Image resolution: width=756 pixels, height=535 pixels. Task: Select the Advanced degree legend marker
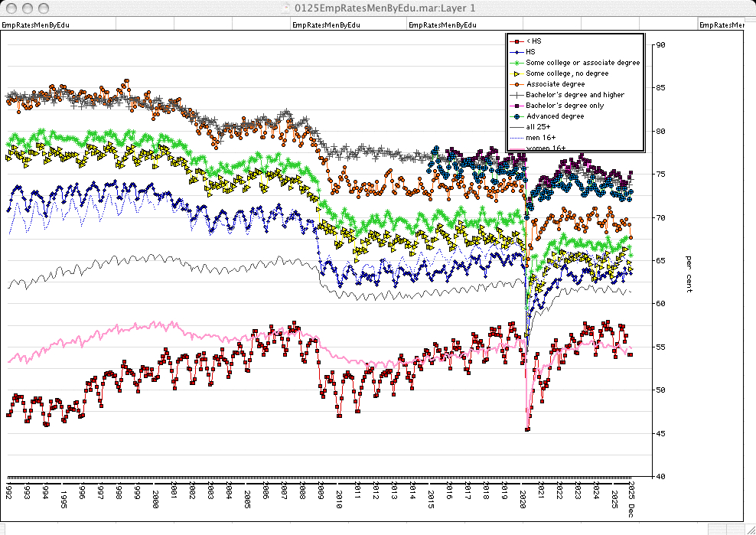click(517, 116)
